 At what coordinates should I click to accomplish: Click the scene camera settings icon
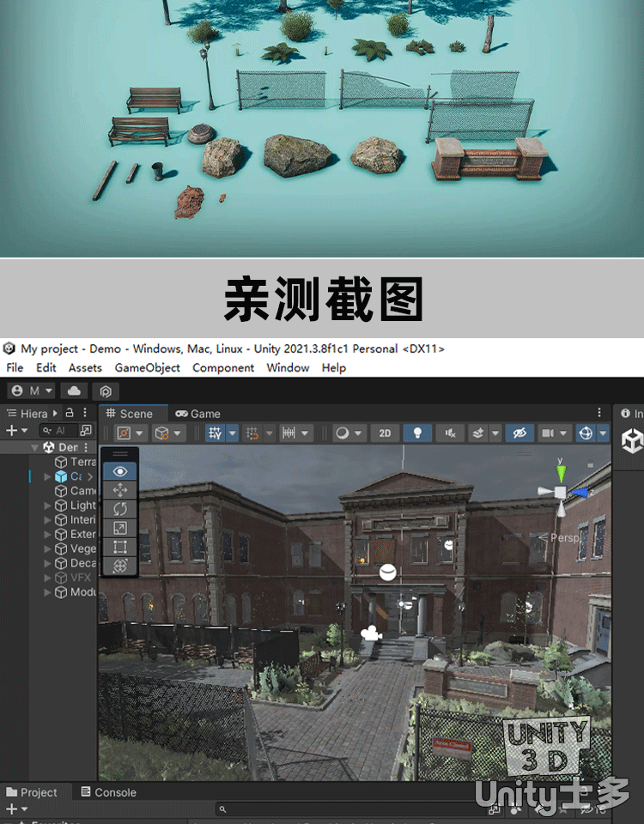click(x=548, y=433)
